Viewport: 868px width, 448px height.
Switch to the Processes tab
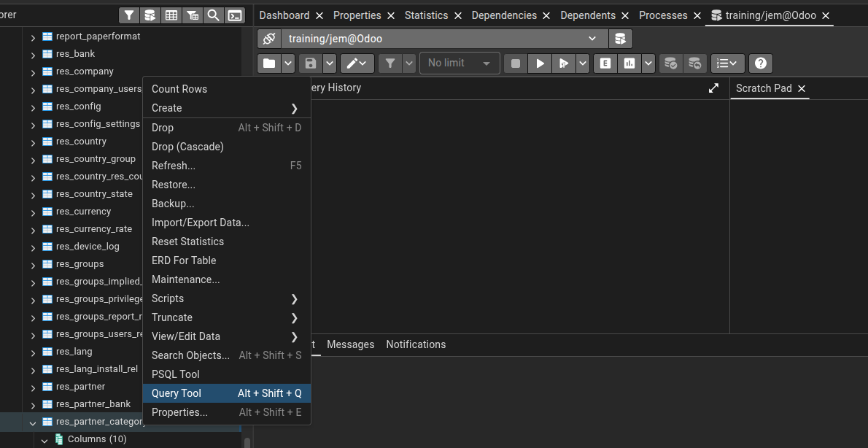[663, 15]
